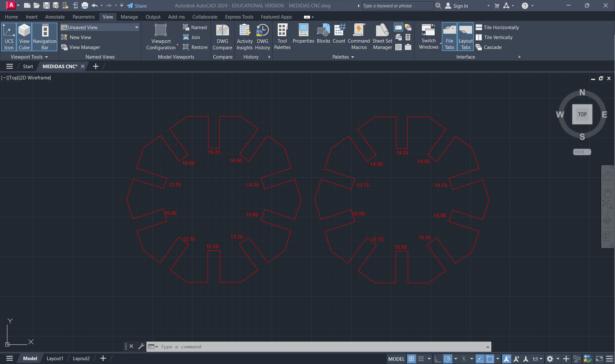Viewport: 615px width, 364px height.
Task: Open undo history dropdown arrow
Action: click(102, 5)
